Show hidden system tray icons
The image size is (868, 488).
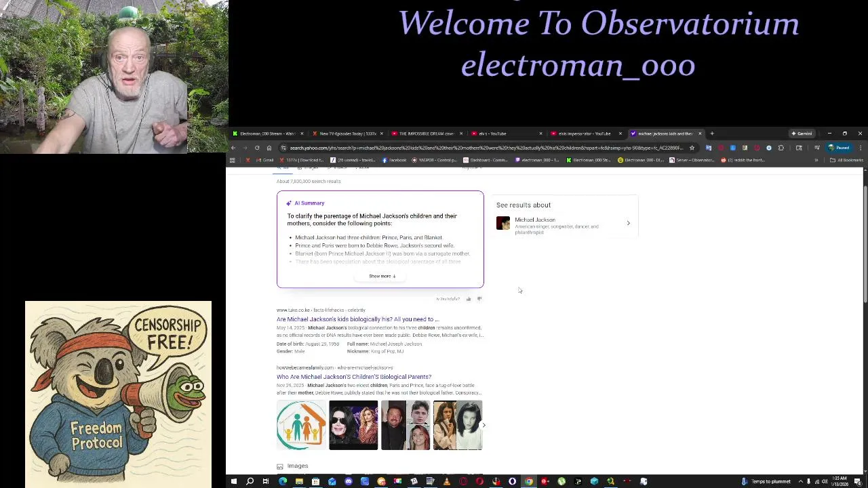pyautogui.click(x=800, y=482)
